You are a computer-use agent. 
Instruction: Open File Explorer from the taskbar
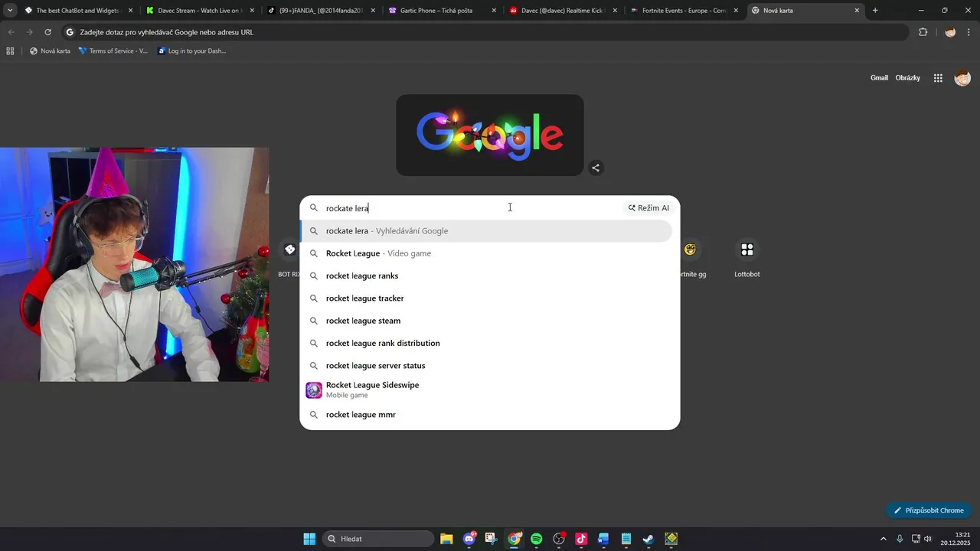click(x=446, y=539)
